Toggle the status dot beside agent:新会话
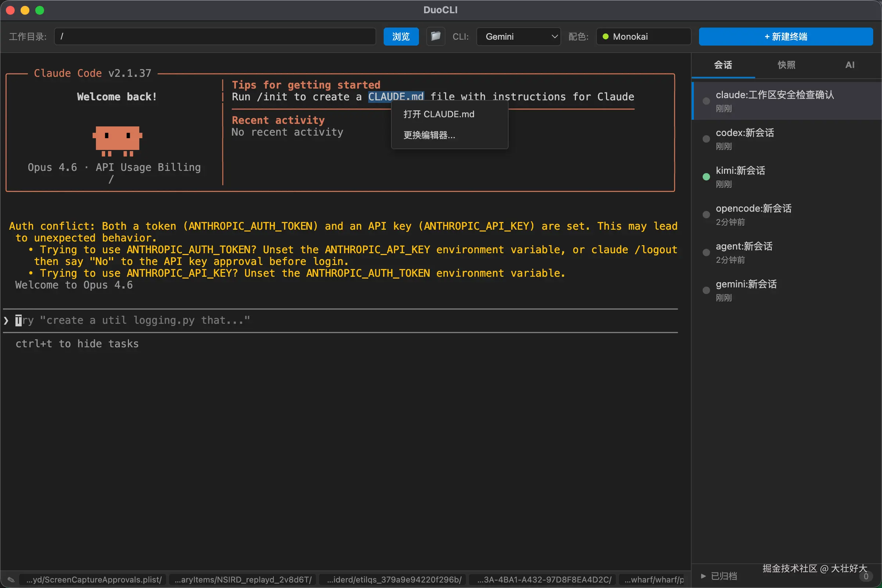The height and width of the screenshot is (588, 882). coord(706,252)
